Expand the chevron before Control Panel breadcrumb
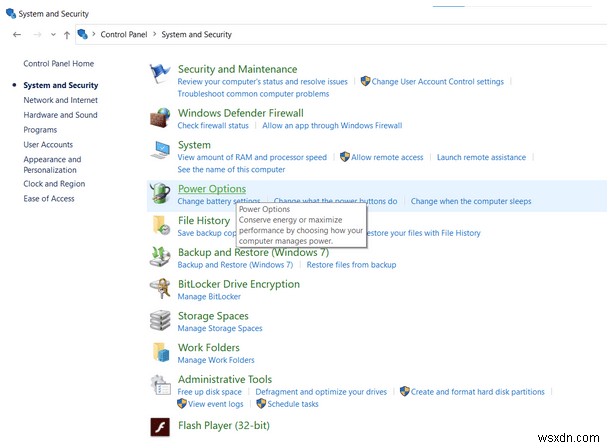Image resolution: width=611 pixels, height=448 pixels. (94, 34)
